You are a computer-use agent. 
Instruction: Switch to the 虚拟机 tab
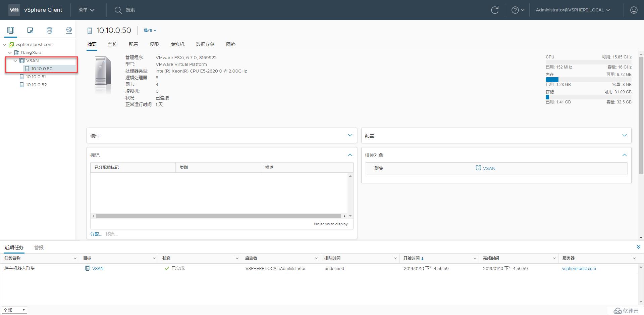177,44
